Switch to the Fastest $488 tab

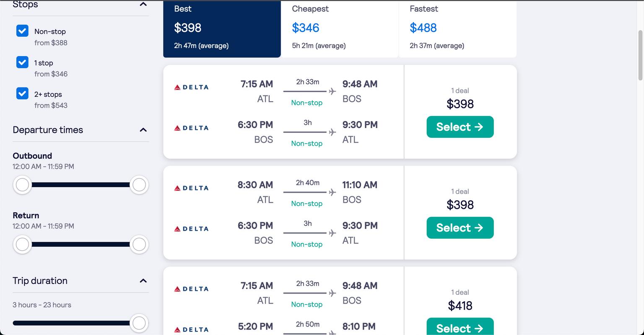[457, 28]
